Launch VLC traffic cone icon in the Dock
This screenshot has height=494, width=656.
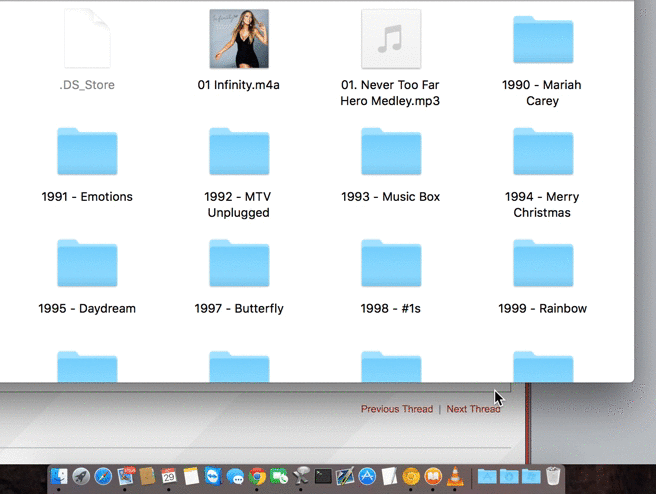tap(455, 476)
